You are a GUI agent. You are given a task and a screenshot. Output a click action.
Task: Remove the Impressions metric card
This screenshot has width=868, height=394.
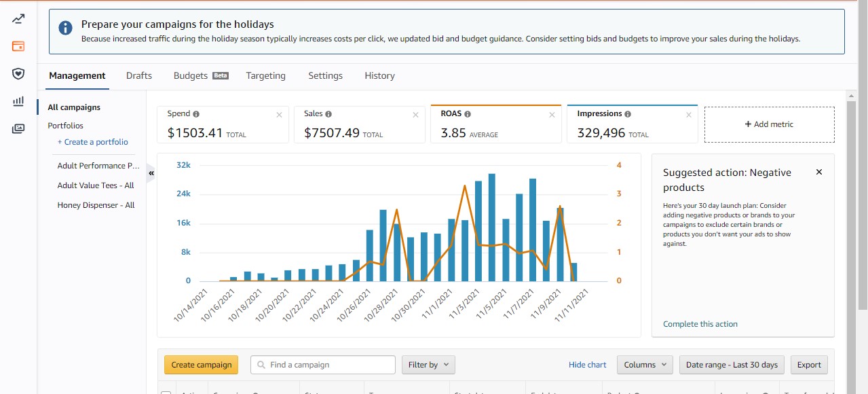click(x=689, y=115)
